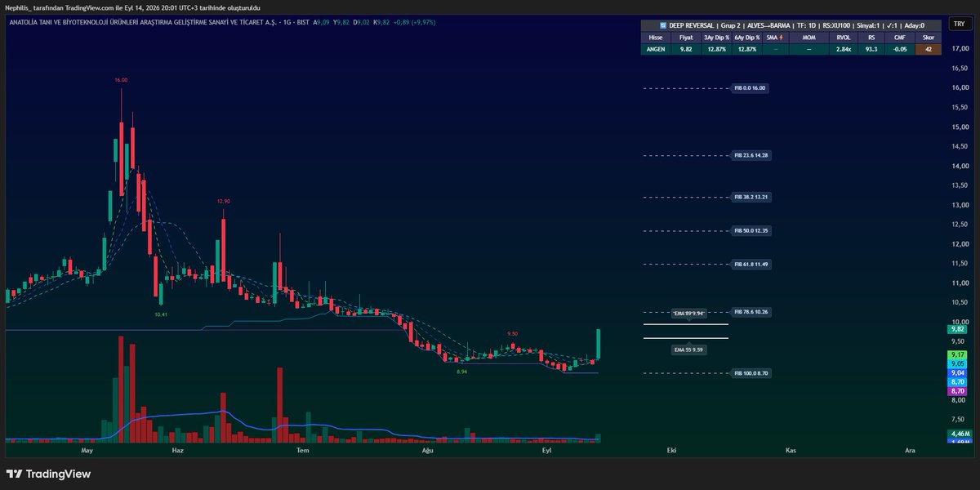Click the EMA 55 9.59 label
This screenshot has height=490, width=980.
[688, 350]
